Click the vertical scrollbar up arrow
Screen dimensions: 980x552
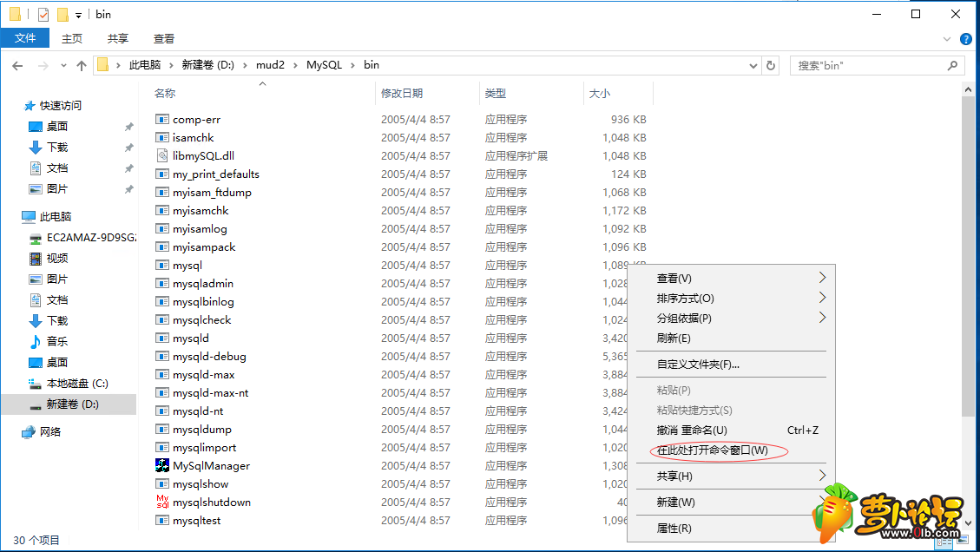point(968,89)
